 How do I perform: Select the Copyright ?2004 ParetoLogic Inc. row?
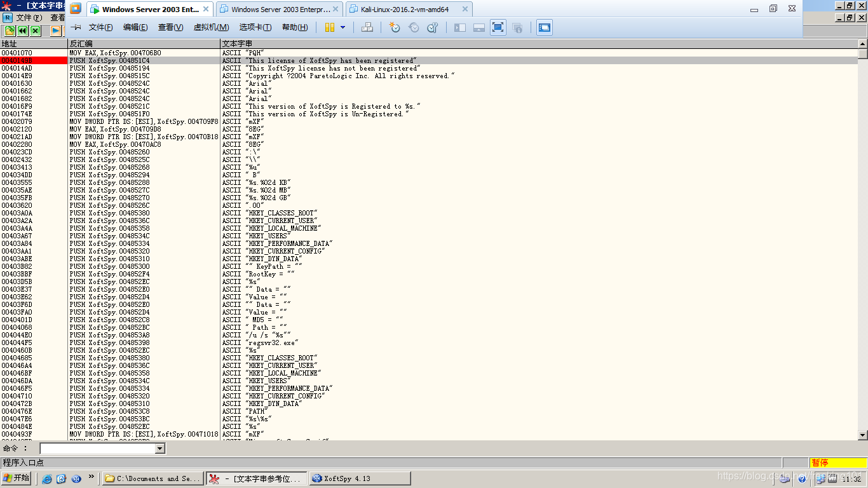tap(429, 76)
